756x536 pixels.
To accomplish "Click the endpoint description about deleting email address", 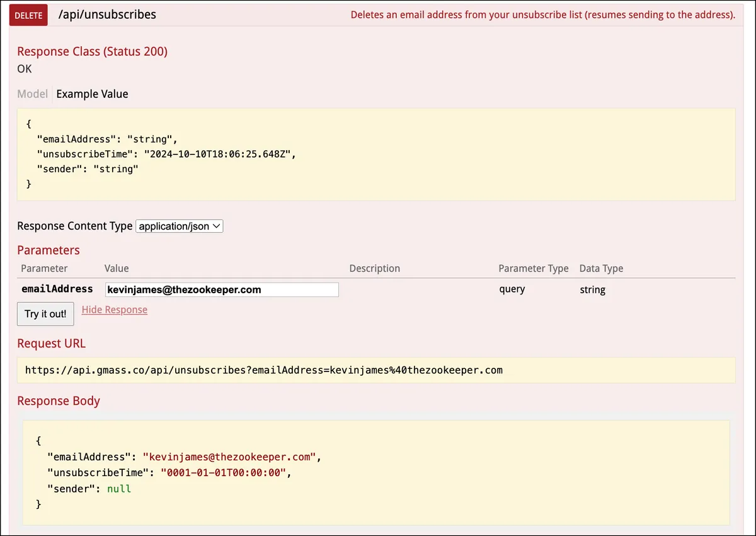I will pyautogui.click(x=542, y=15).
